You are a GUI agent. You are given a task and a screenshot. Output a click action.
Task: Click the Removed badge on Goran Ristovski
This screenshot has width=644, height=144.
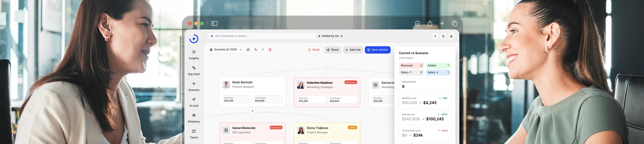click(x=276, y=128)
